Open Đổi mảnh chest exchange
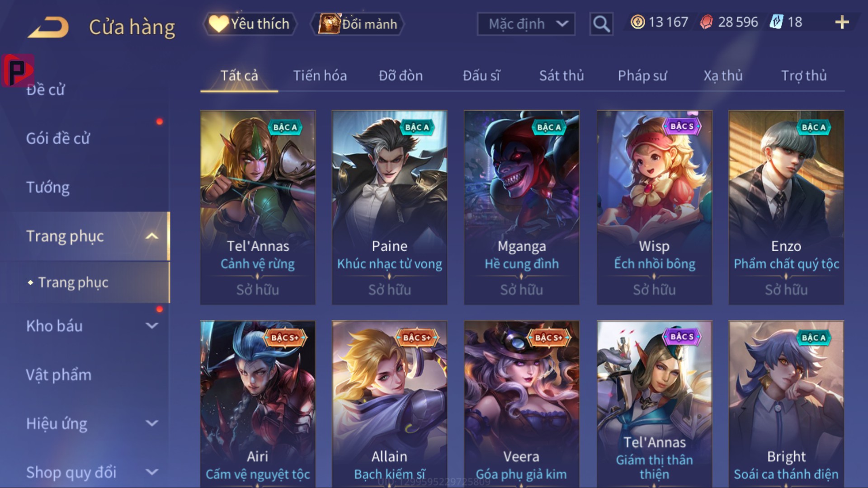Viewport: 868px width, 488px height. pos(357,24)
